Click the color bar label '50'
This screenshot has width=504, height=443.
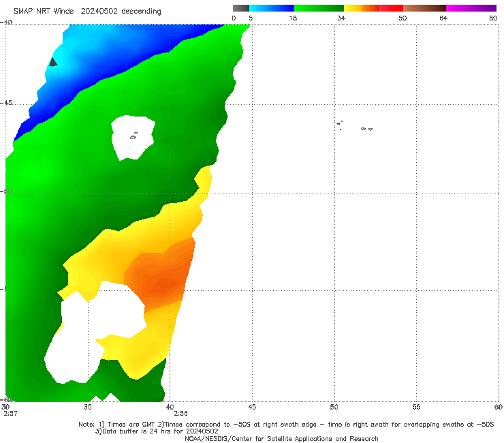tap(403, 18)
